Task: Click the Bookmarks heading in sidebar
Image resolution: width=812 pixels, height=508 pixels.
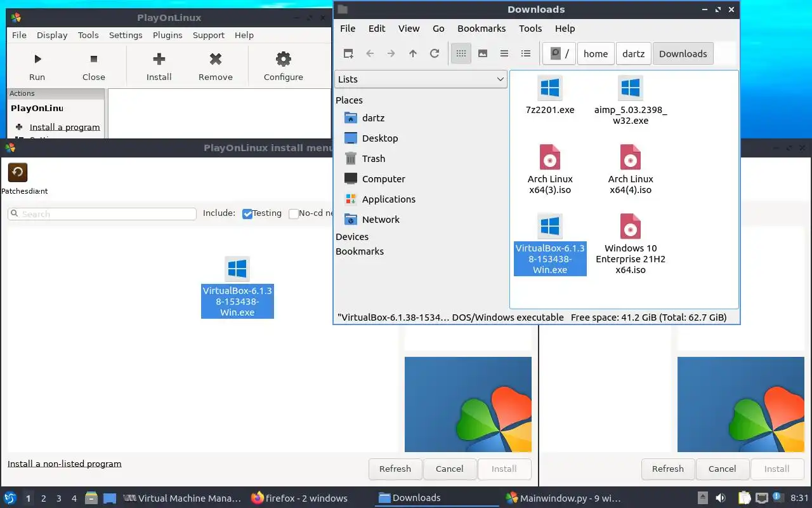Action: [x=360, y=251]
